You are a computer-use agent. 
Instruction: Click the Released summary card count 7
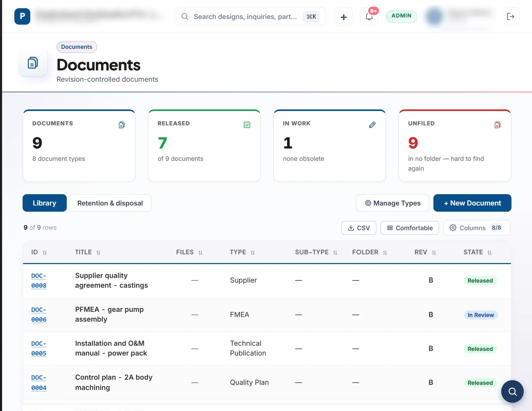tap(162, 143)
